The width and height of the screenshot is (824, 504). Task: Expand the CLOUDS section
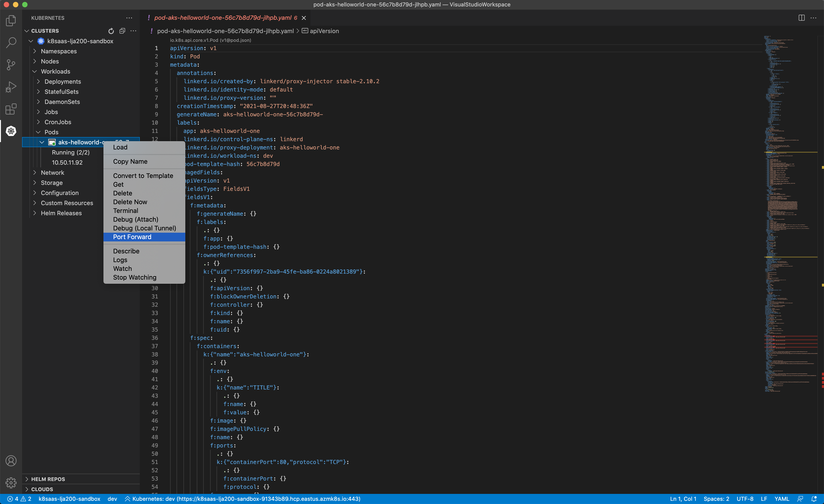pos(27,489)
